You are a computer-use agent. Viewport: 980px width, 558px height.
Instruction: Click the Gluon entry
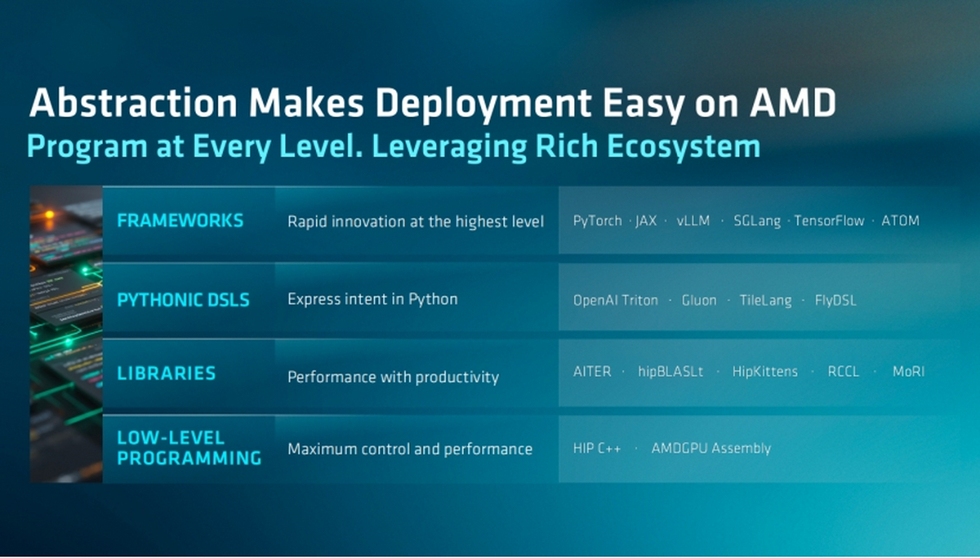coord(699,300)
